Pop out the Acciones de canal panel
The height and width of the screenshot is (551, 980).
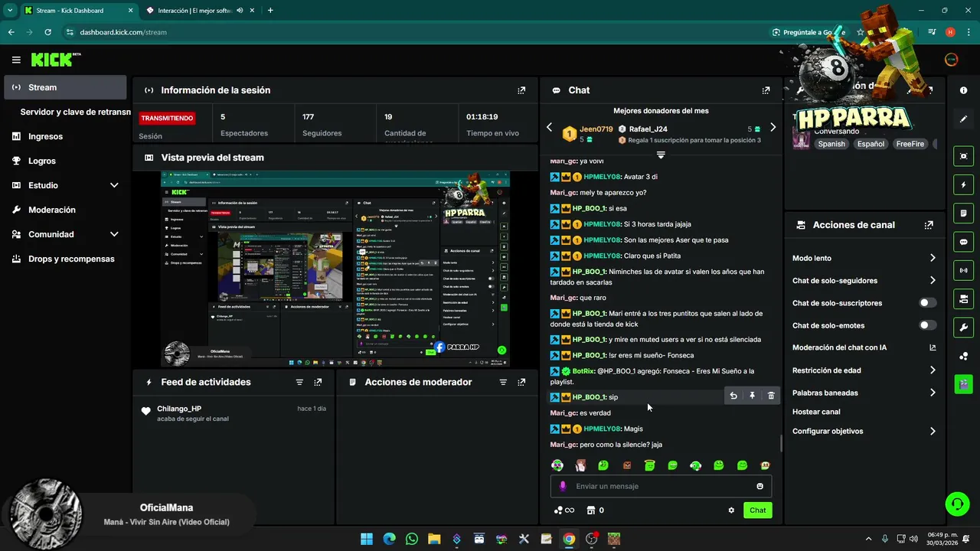tap(929, 225)
